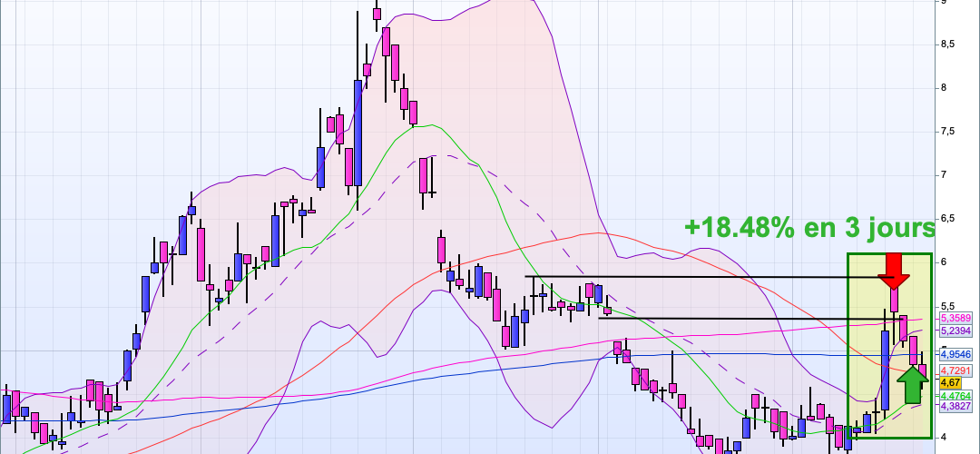Click the 5,5 price axis tick
Viewport: 980px width, 454px height.
(947, 306)
